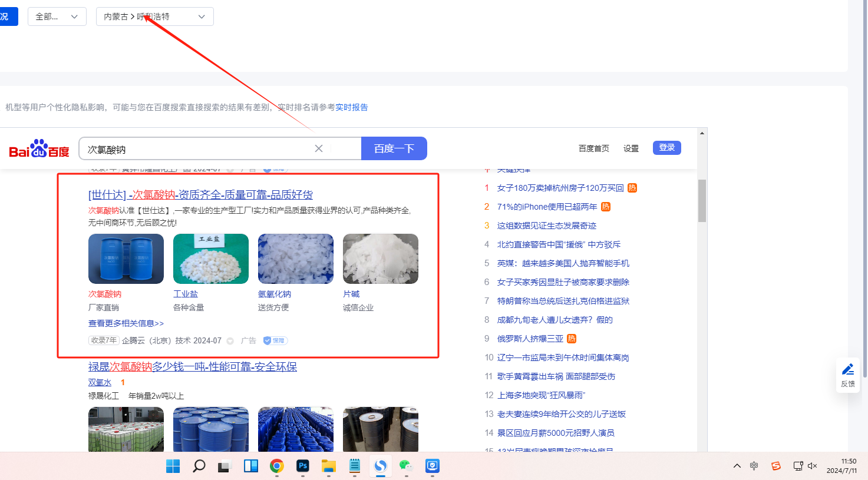
Task: Open the 实时报告 link
Action: [352, 107]
